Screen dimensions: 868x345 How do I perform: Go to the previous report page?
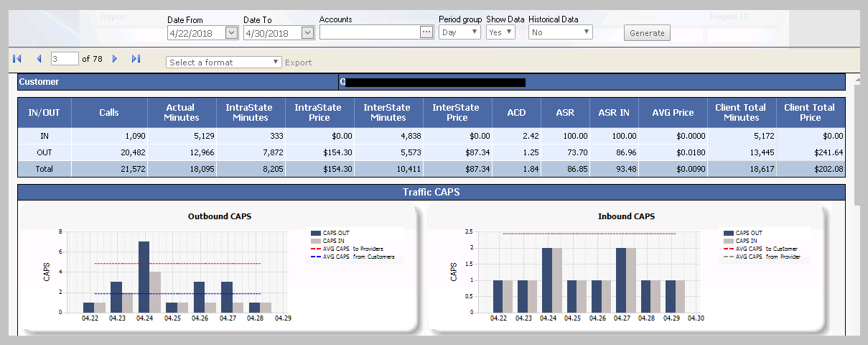pyautogui.click(x=39, y=59)
